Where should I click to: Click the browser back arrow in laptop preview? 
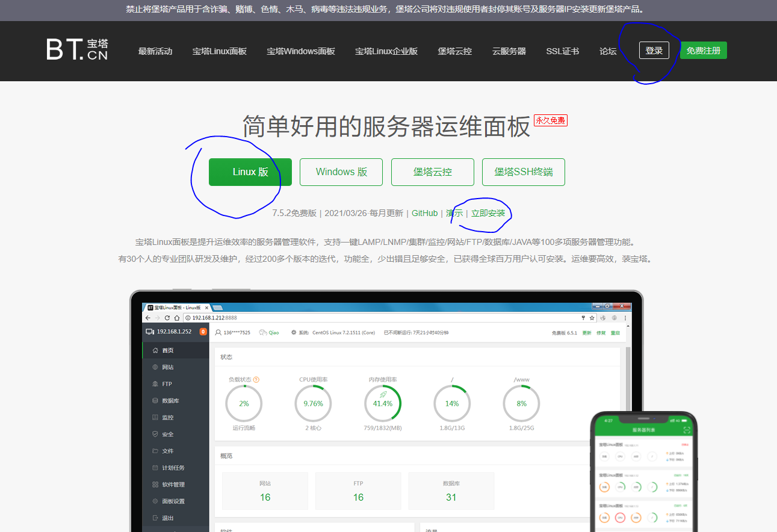pyautogui.click(x=148, y=317)
